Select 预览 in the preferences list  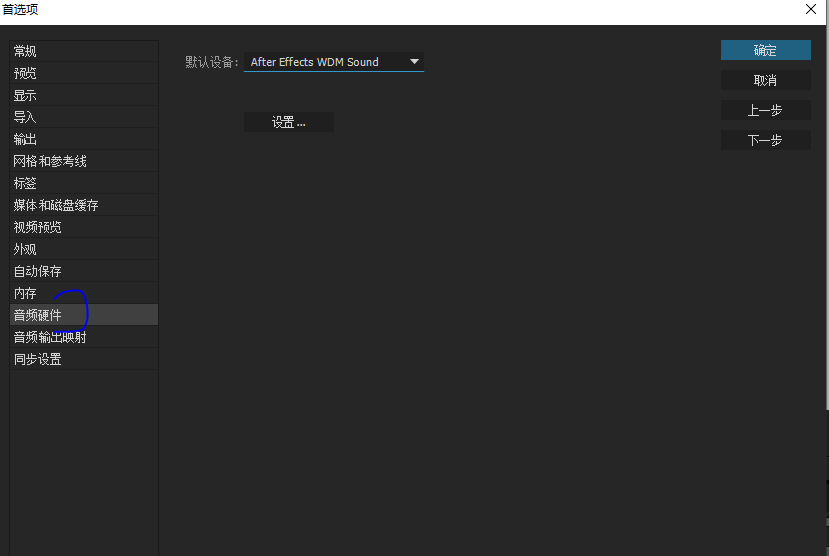(84, 73)
